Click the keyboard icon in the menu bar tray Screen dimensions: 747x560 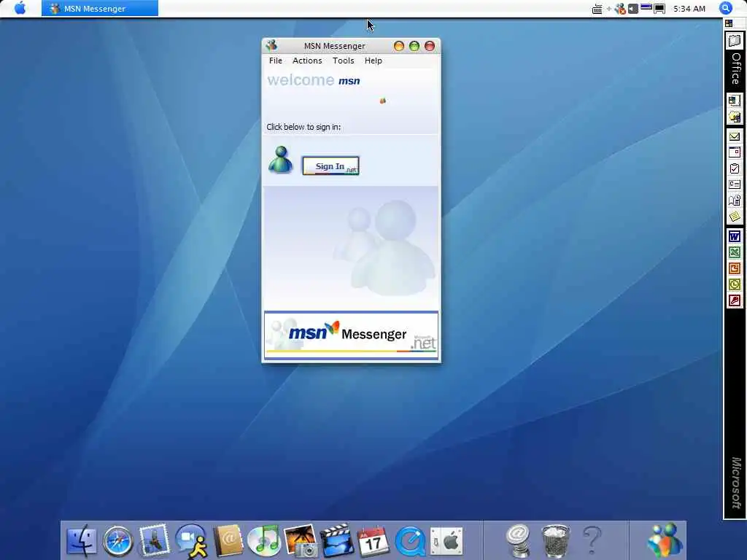tap(597, 9)
